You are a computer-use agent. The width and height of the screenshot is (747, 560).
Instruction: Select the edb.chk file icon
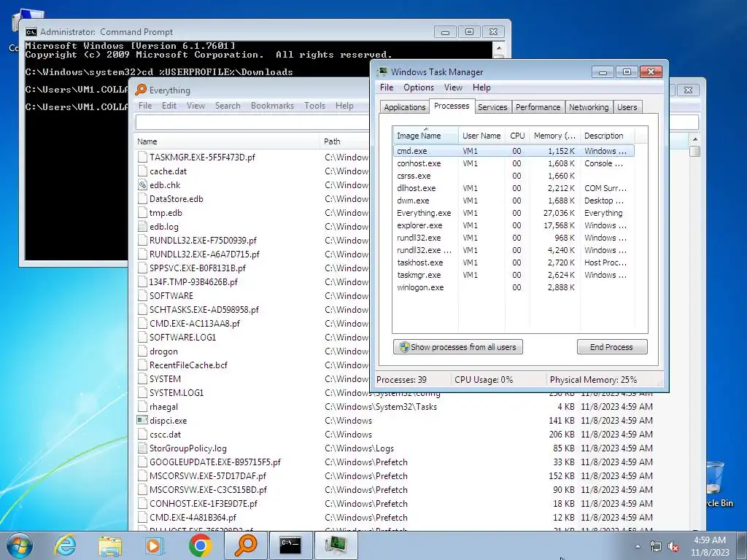point(142,184)
